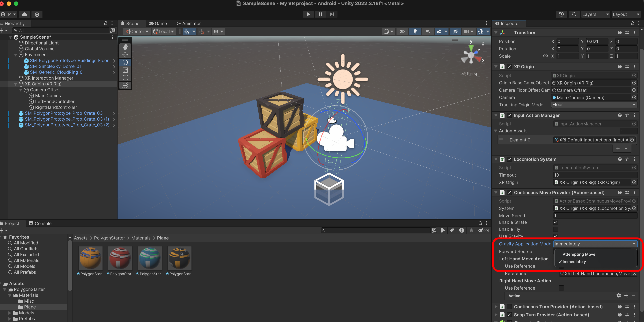Screen dimensions: 644x322
Task: Click Materials in the breadcrumb path
Action: [x=141, y=238]
